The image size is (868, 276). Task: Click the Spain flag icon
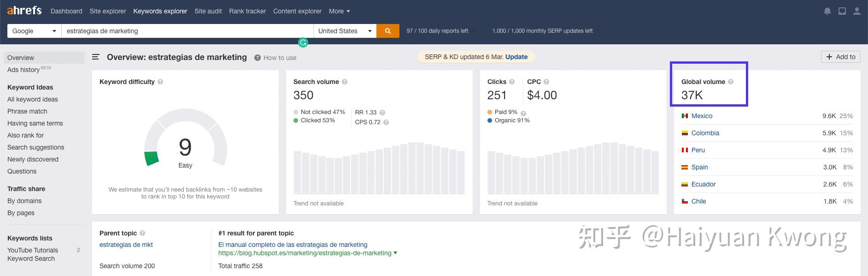(x=685, y=167)
